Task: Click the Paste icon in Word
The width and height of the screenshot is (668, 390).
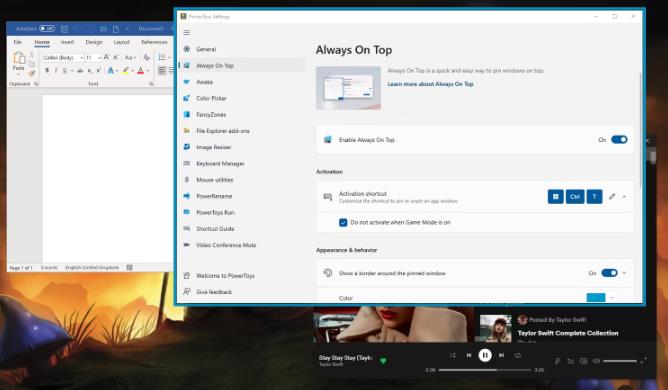Action: pos(19,58)
